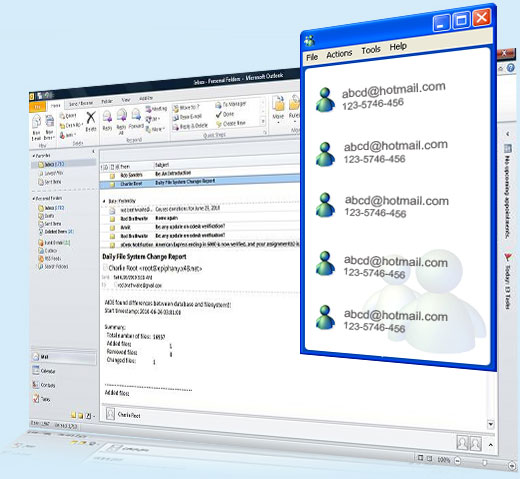Click the Meeting icon in Respond group
520x479 pixels.
pos(149,110)
